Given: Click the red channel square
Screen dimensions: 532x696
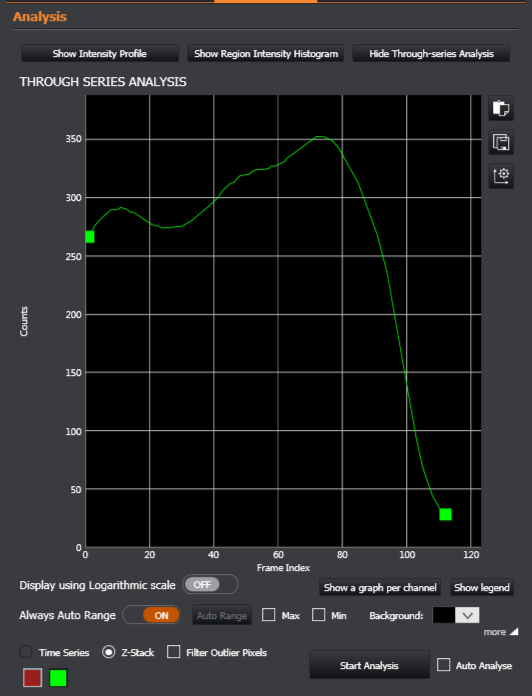Looking at the screenshot, I should pos(32,678).
